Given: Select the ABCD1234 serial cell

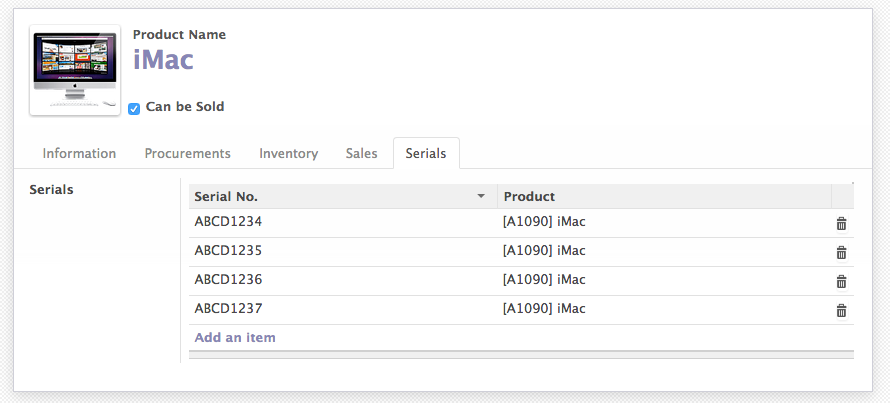Looking at the screenshot, I should coord(343,223).
